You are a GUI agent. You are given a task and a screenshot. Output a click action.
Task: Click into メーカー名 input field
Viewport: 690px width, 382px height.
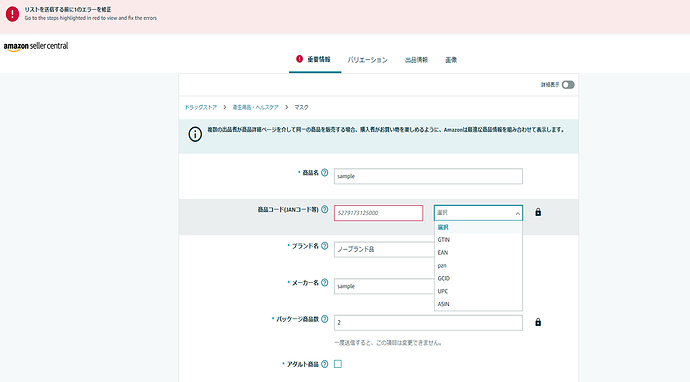pyautogui.click(x=384, y=286)
